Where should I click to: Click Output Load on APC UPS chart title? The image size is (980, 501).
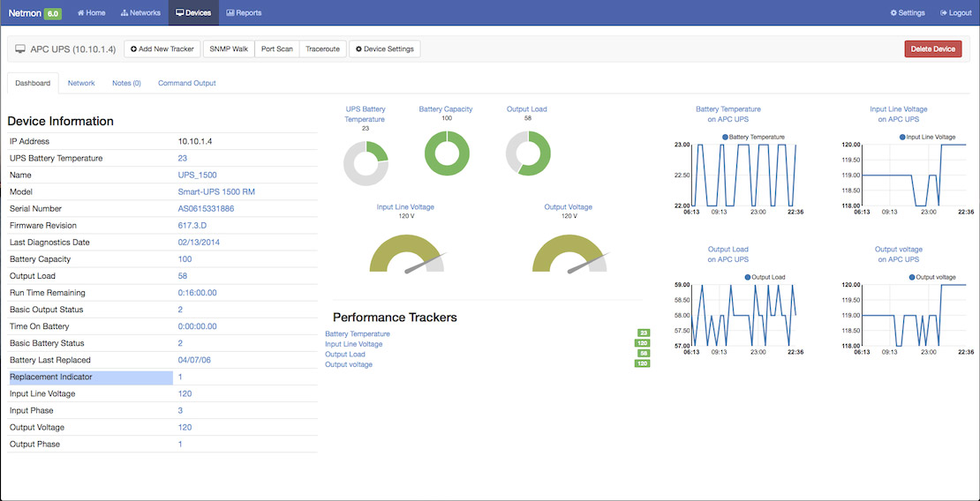point(728,254)
